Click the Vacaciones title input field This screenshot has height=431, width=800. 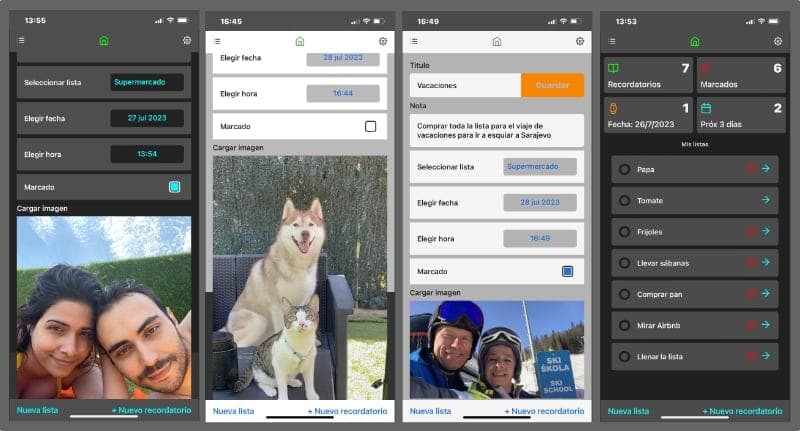coord(465,86)
